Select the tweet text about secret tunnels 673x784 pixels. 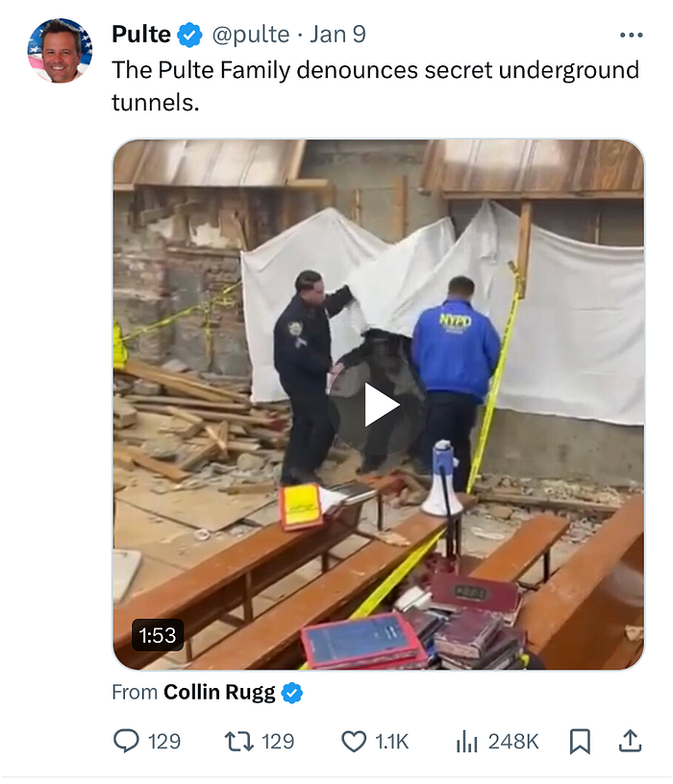[x=375, y=86]
